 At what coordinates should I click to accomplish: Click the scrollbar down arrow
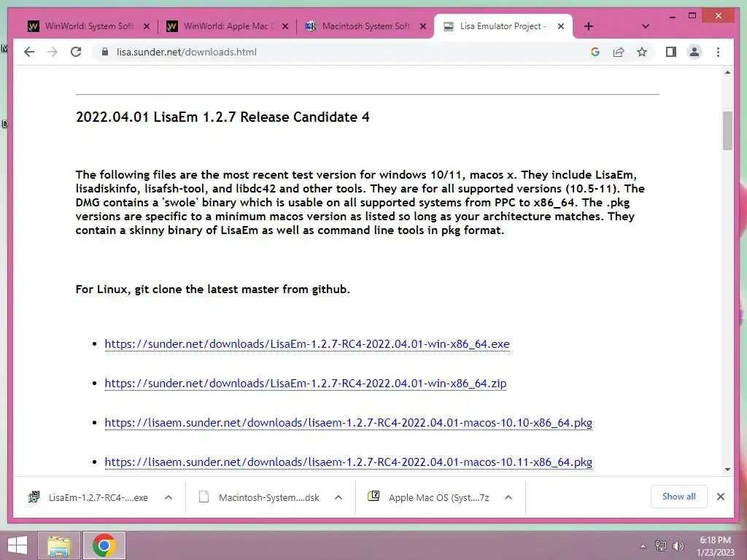(727, 470)
